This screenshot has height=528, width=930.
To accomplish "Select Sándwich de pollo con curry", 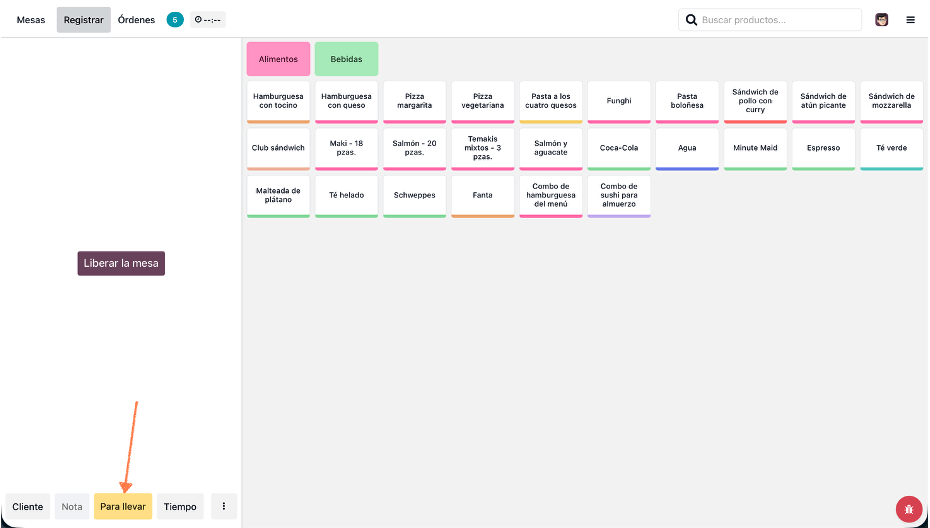I will point(756,102).
